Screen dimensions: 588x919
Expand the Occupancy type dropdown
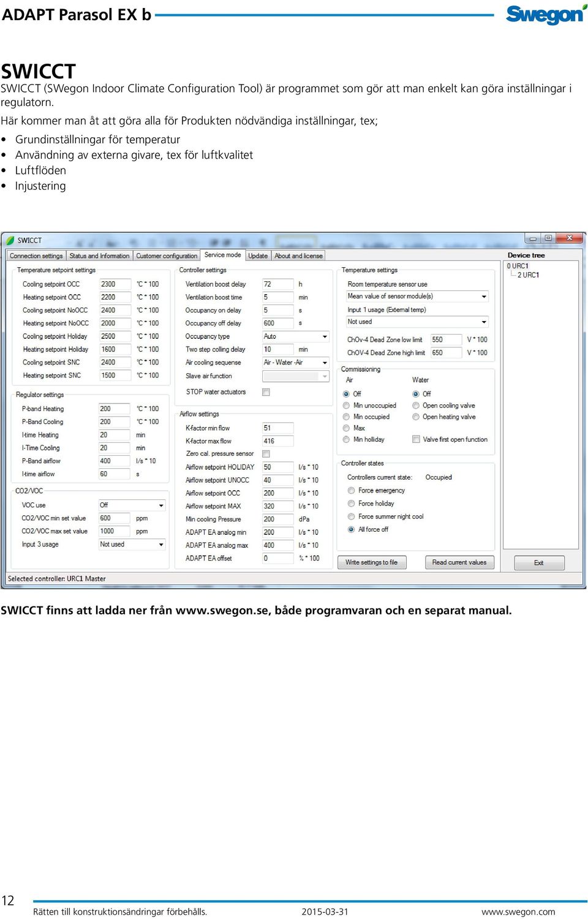(x=296, y=336)
